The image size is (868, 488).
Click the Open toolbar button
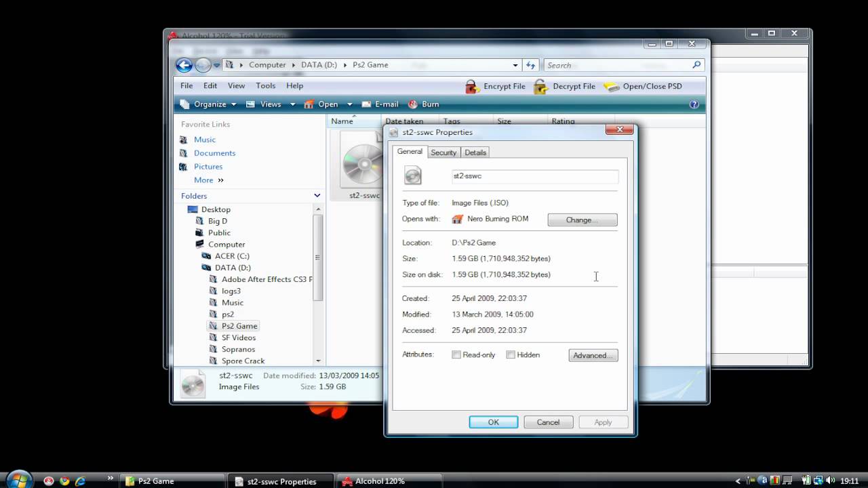tap(321, 104)
